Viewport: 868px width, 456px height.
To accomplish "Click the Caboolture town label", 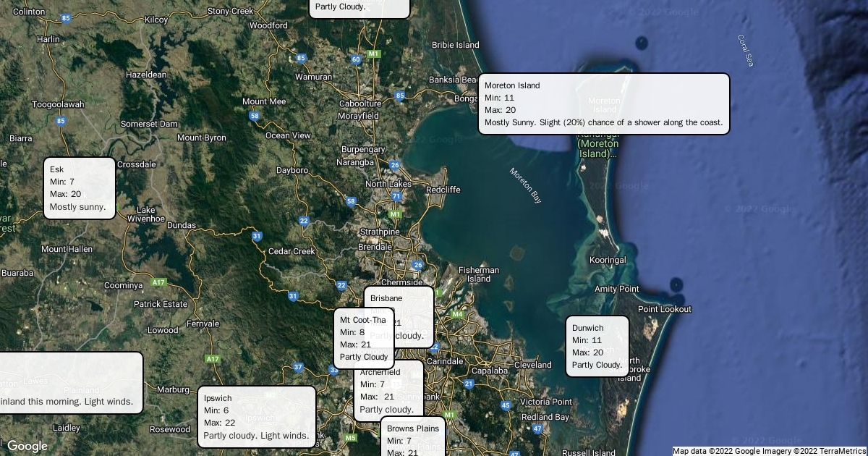I will (359, 104).
